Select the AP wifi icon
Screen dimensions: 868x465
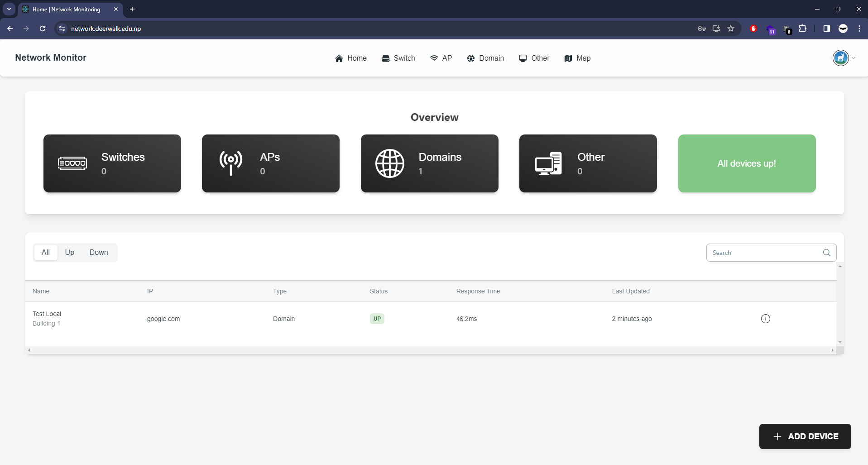click(434, 58)
